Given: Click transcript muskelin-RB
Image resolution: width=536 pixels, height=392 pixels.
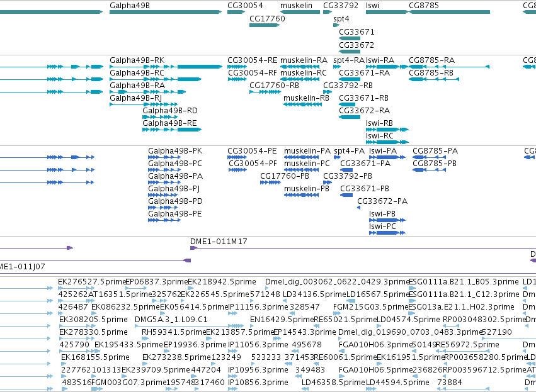Looking at the screenshot, I should [306, 98].
